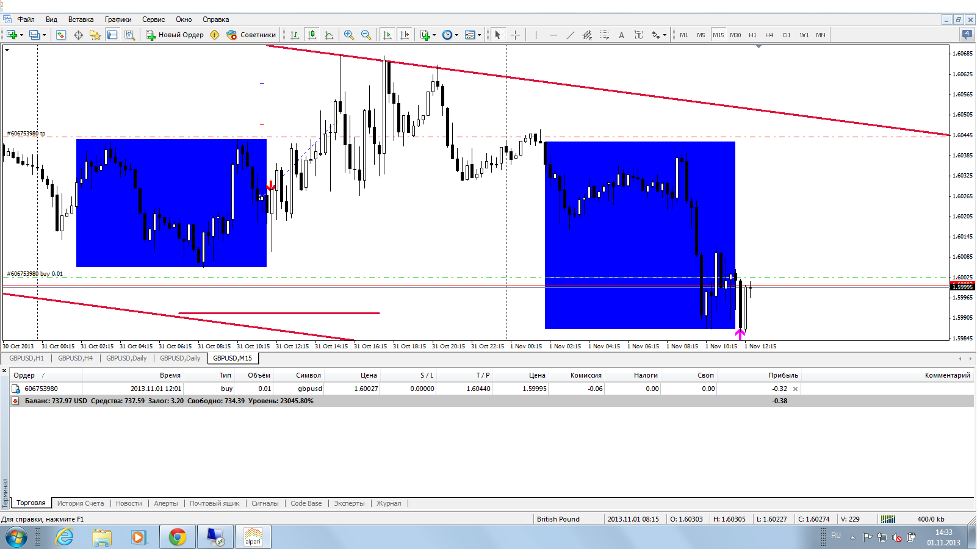Expand the Periodicity dropdown arrow
Image resolution: width=980 pixels, height=549 pixels.
tap(456, 35)
